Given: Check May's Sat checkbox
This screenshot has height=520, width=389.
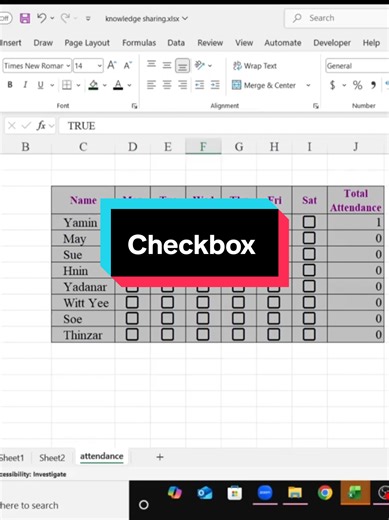Looking at the screenshot, I should pos(309,238).
